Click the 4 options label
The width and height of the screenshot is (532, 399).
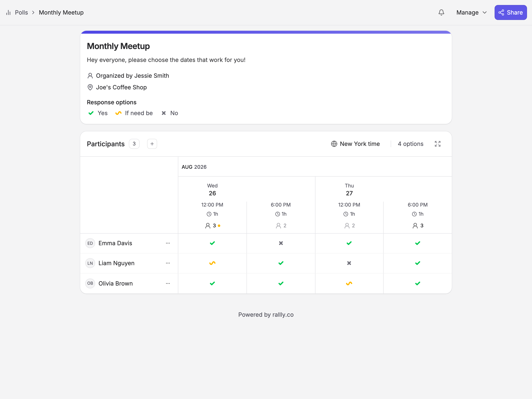(x=411, y=144)
